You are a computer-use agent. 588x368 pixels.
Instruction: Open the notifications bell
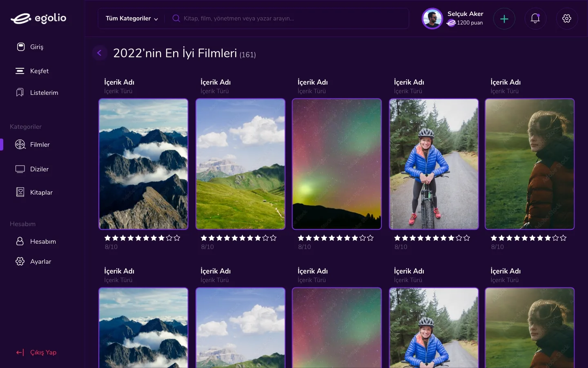535,19
